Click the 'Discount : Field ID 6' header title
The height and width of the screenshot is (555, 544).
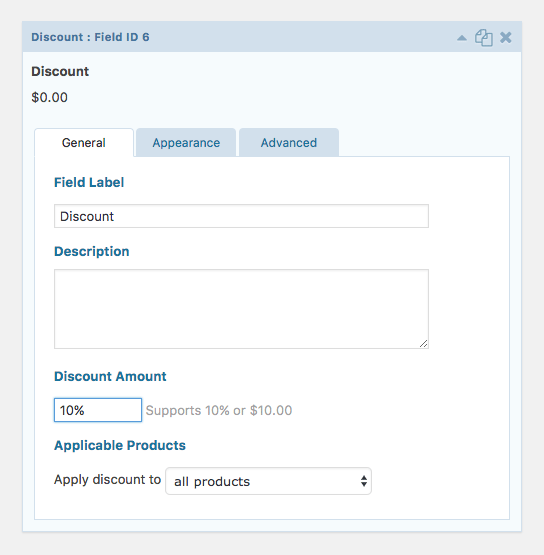(x=90, y=37)
